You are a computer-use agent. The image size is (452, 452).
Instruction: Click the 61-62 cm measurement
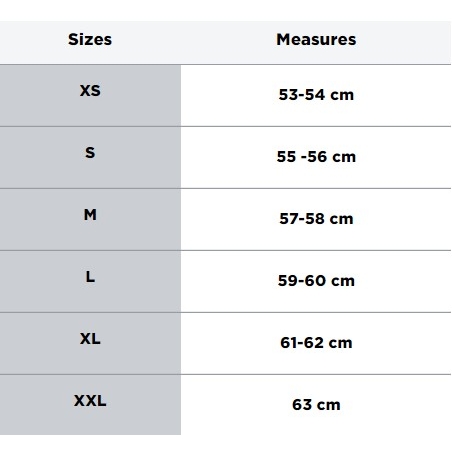click(x=316, y=343)
